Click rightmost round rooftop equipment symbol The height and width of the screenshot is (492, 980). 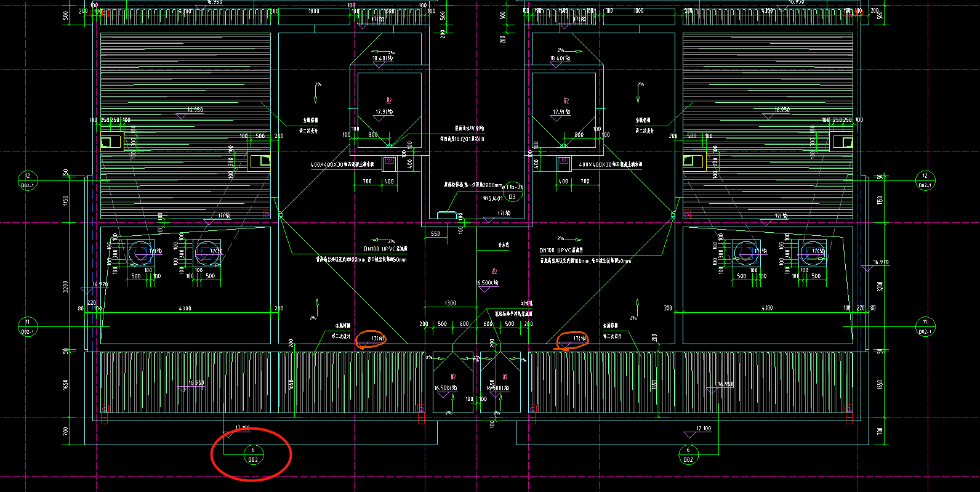812,252
